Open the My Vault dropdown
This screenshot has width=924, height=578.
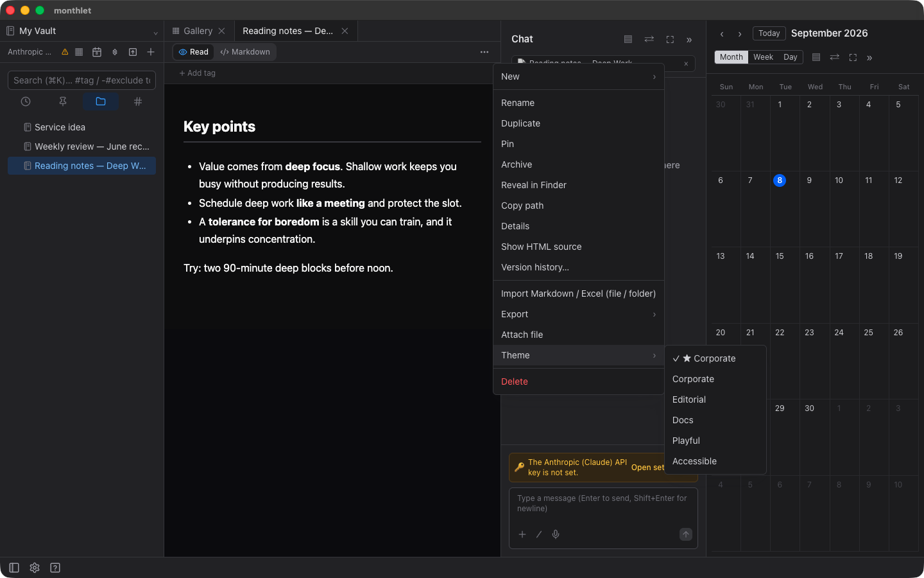81,31
